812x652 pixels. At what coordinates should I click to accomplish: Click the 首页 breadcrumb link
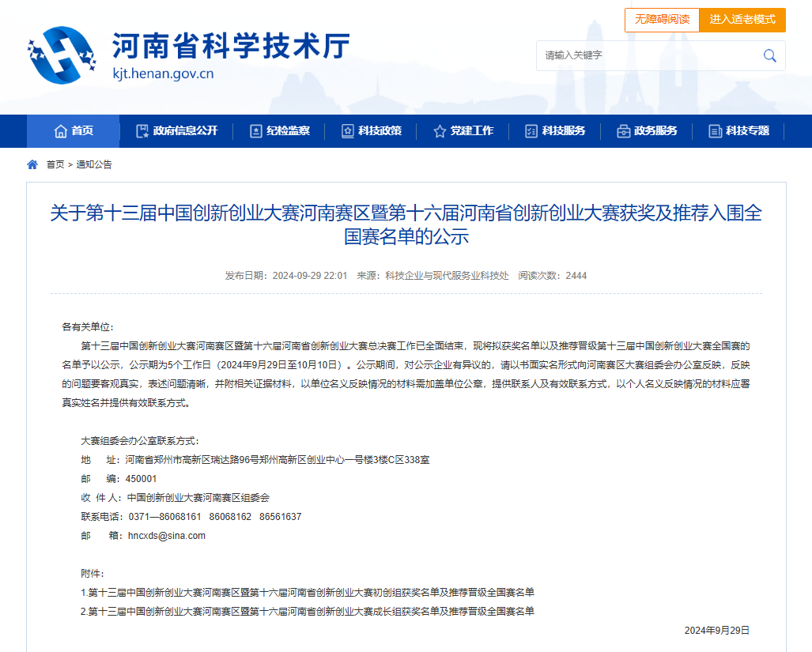pos(55,164)
